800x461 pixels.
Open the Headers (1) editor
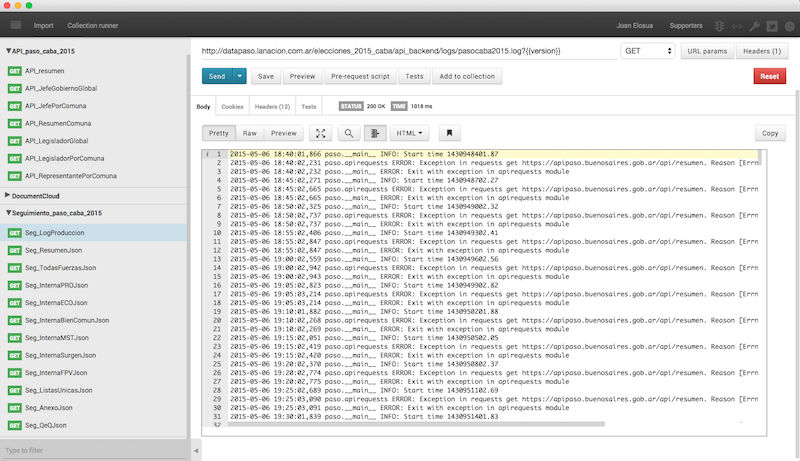762,51
